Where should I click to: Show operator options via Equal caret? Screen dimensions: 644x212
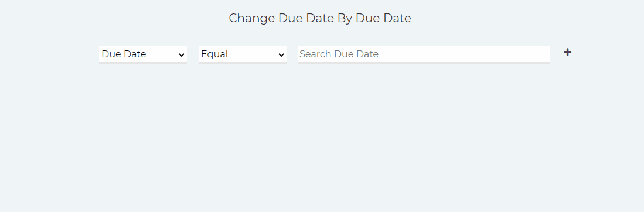coord(281,55)
